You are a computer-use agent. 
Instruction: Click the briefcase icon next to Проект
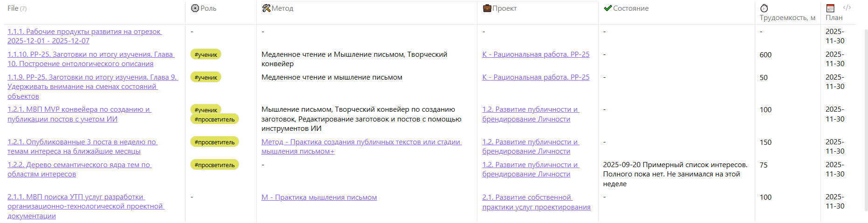tap(487, 8)
